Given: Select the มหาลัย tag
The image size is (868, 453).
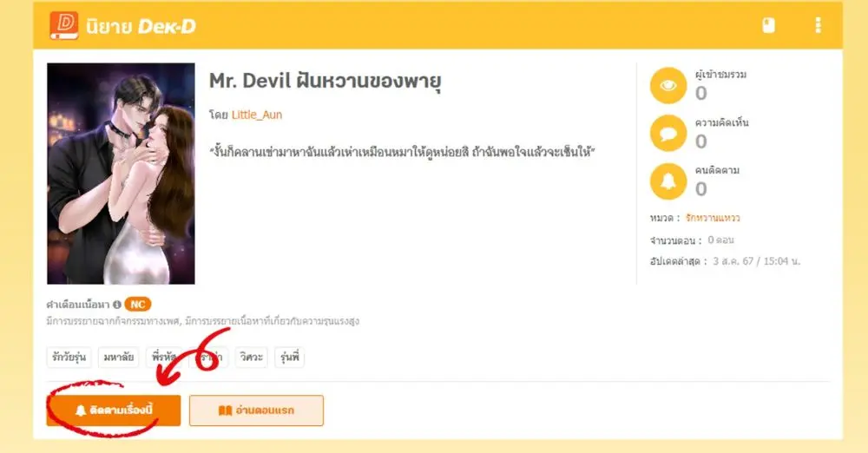Looking at the screenshot, I should 119,358.
